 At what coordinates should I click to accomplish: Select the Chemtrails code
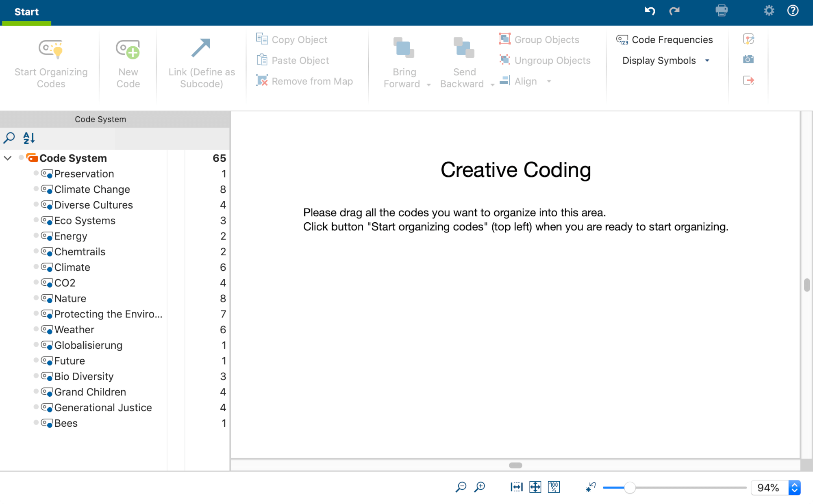(80, 252)
